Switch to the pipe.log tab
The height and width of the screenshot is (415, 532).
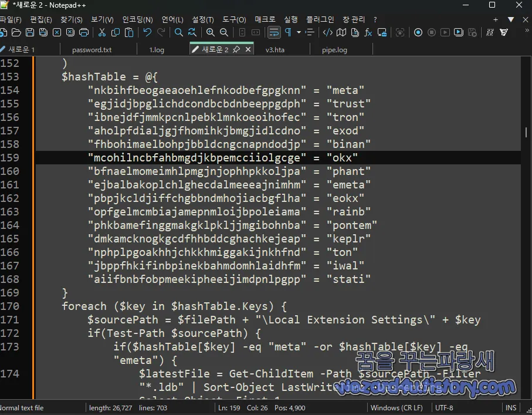[x=334, y=49]
